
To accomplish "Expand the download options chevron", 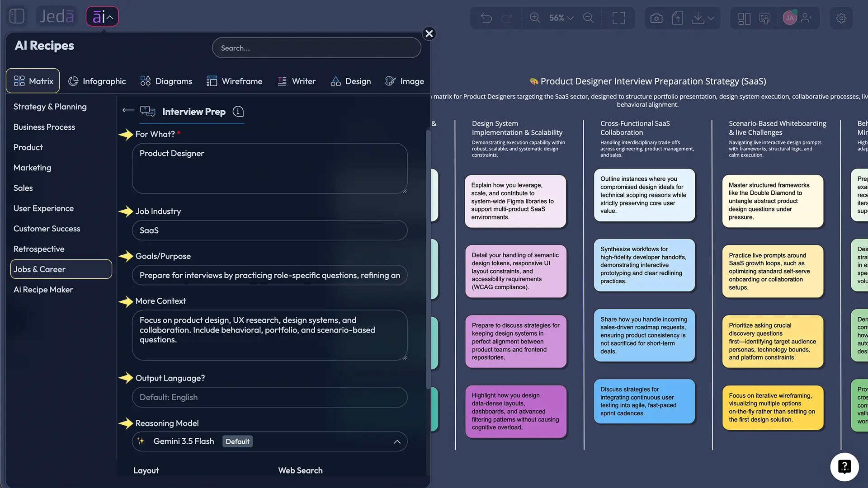I will tap(711, 19).
